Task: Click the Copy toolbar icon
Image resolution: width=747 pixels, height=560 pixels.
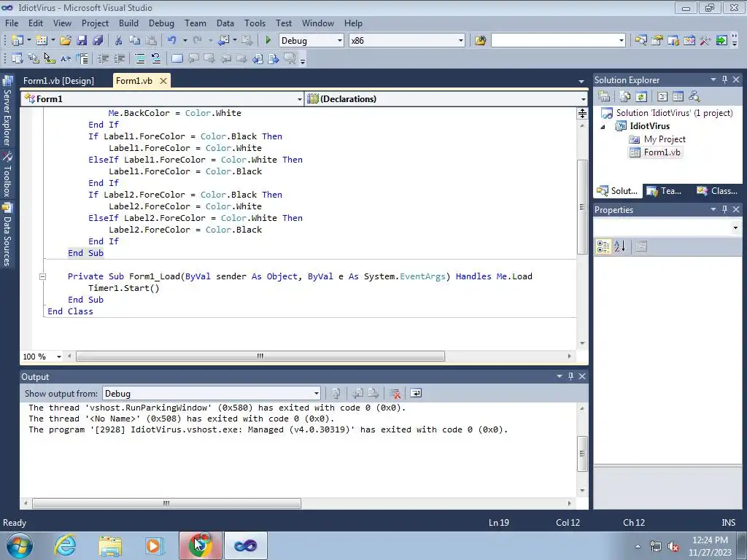Action: click(x=135, y=41)
